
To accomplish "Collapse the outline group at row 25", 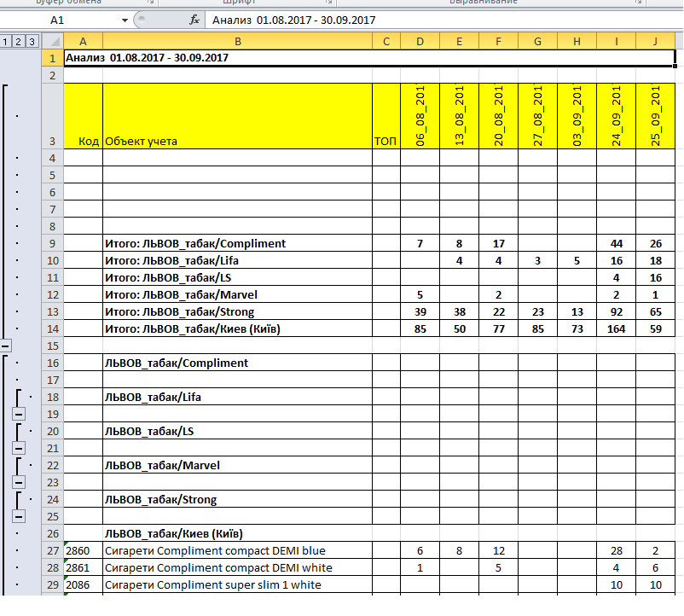I will [x=19, y=516].
